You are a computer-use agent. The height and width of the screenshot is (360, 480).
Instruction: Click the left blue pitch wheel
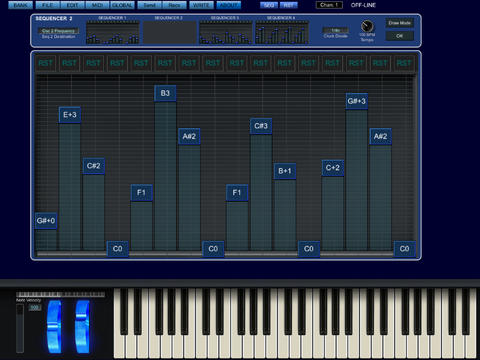pos(54,327)
